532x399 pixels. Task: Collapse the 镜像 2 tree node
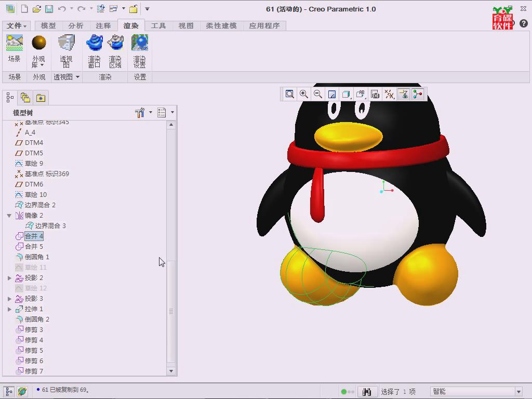9,216
